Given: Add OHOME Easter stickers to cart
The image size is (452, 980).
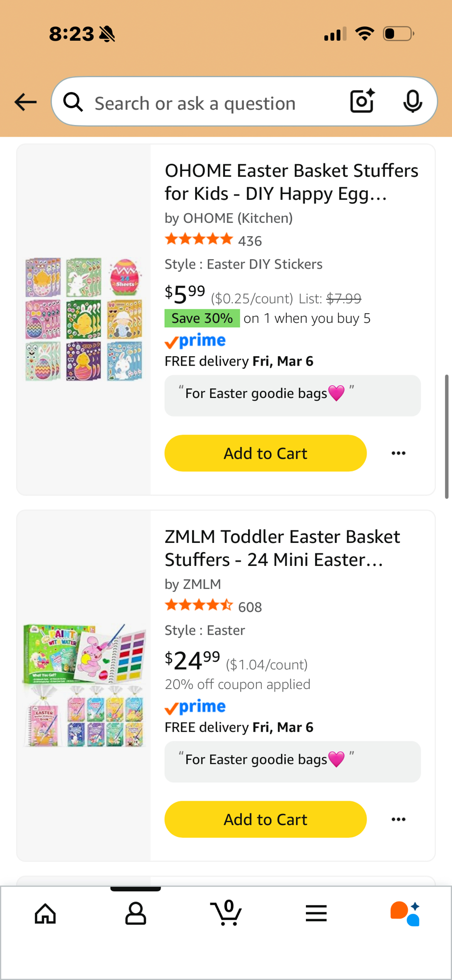Looking at the screenshot, I should [265, 453].
